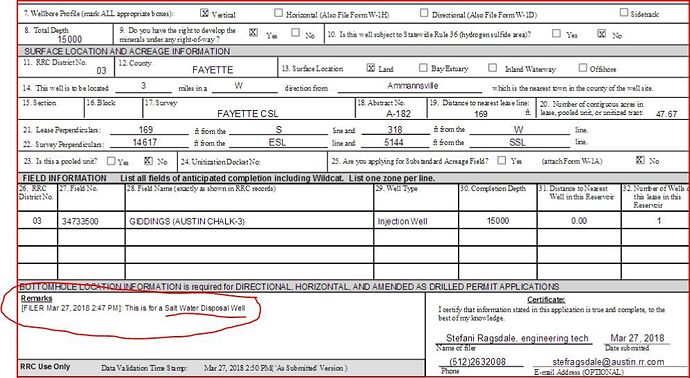Toggle Yes for mineral development rights

tap(253, 33)
